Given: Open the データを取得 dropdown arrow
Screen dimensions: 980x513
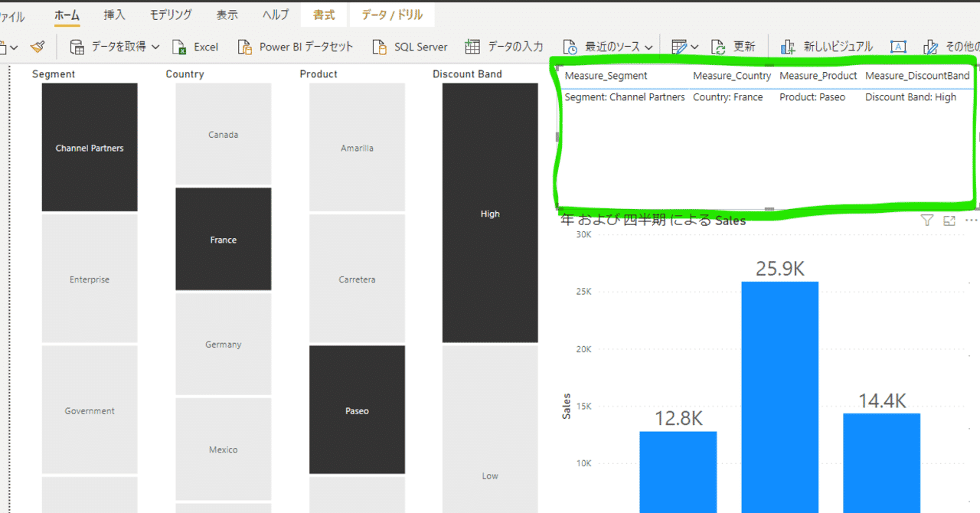Looking at the screenshot, I should 155,47.
